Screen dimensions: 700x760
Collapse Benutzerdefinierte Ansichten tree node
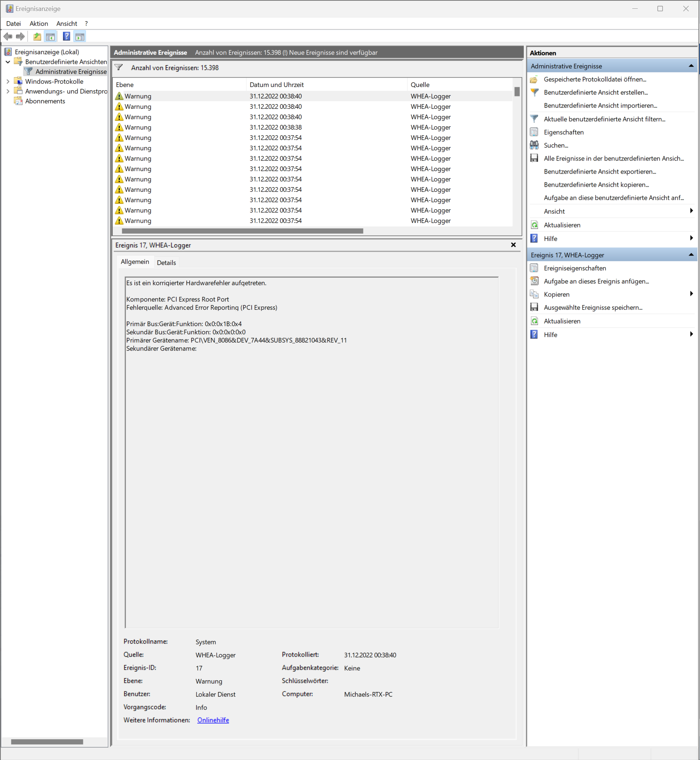(x=8, y=62)
